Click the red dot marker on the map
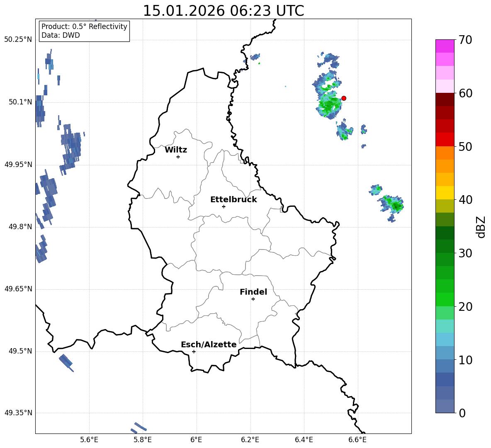This screenshot has height=448, width=491. pyautogui.click(x=343, y=98)
